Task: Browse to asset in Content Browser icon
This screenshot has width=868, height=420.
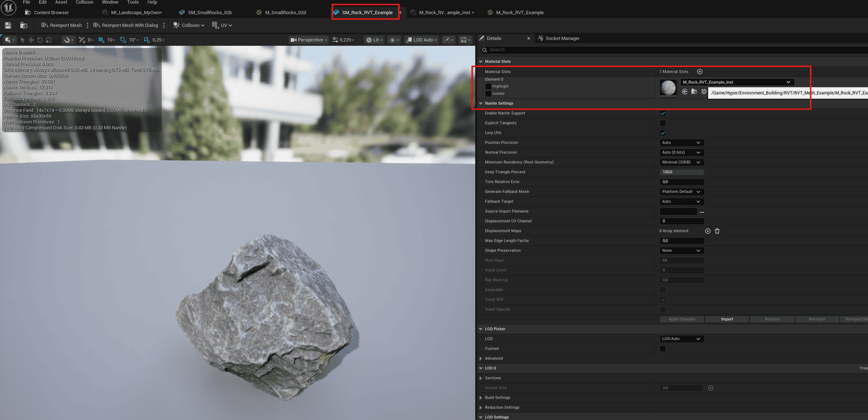Action: [24, 25]
